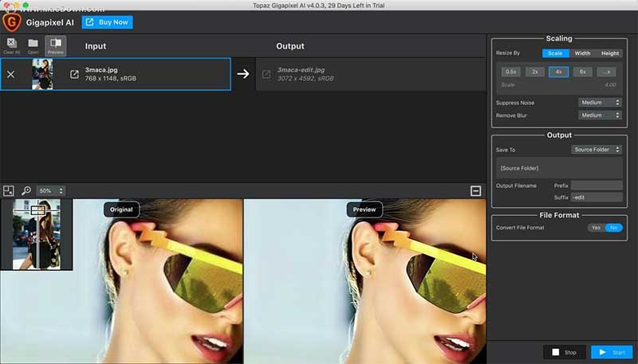Click the Original label on the preview
The width and height of the screenshot is (638, 364).
click(121, 209)
